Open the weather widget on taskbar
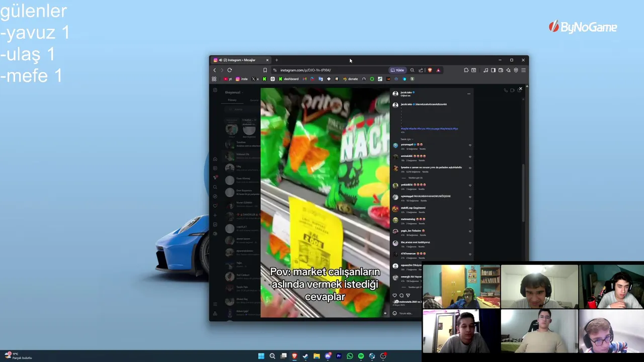This screenshot has width=644, height=362. click(18, 356)
